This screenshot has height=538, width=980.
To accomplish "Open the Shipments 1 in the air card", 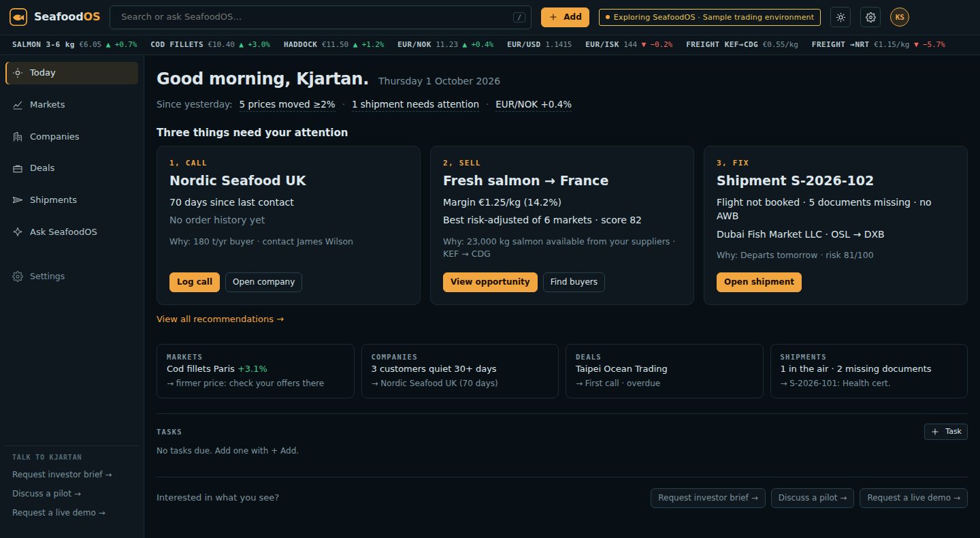I will [x=869, y=371].
